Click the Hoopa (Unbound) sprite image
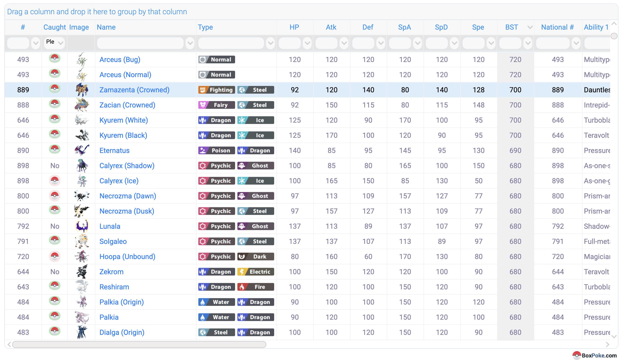 click(82, 256)
